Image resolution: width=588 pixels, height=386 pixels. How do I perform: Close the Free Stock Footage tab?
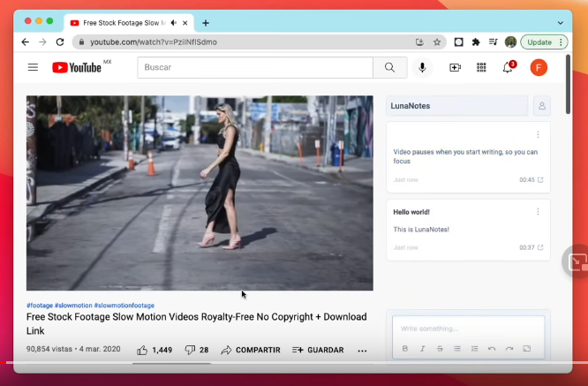[185, 23]
